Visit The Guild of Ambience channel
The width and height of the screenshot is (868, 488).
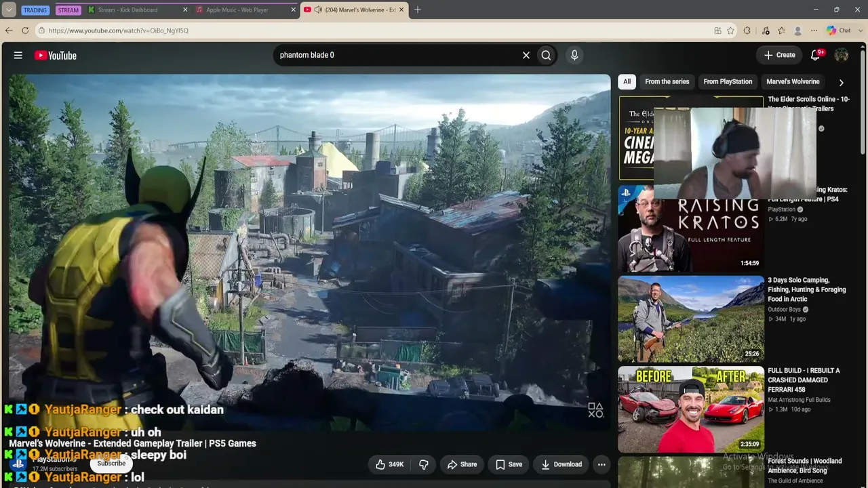795,481
